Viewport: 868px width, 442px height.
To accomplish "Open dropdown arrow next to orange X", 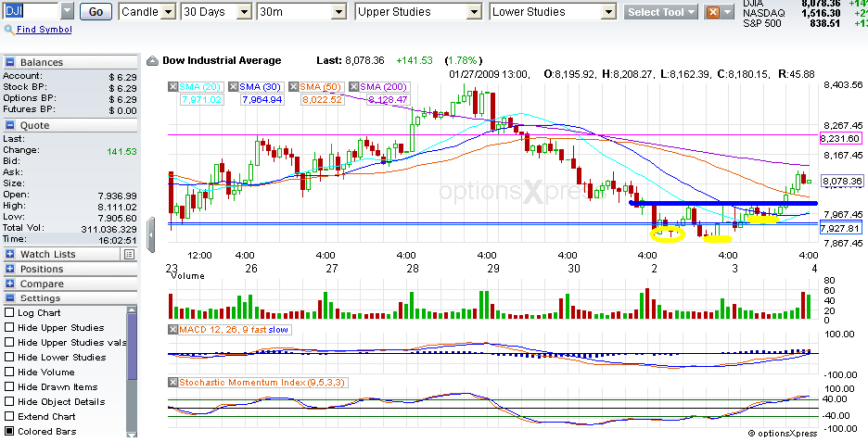I will pos(727,12).
